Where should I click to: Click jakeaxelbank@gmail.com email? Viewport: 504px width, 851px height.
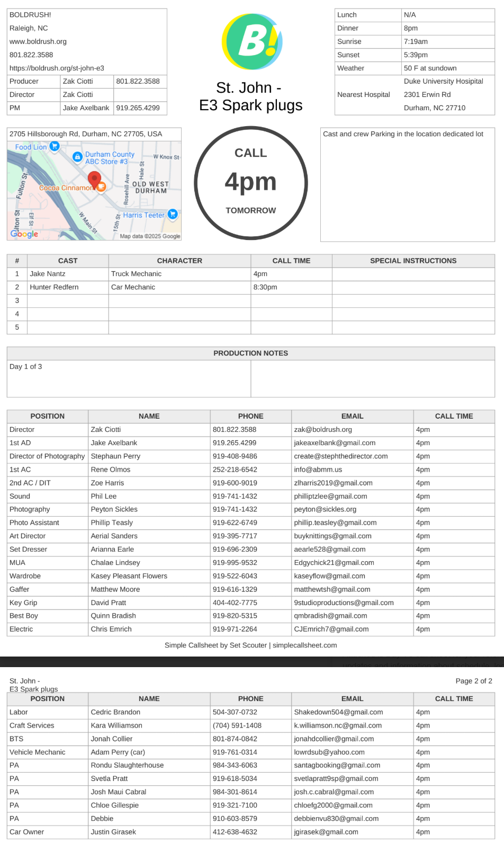[x=335, y=442]
